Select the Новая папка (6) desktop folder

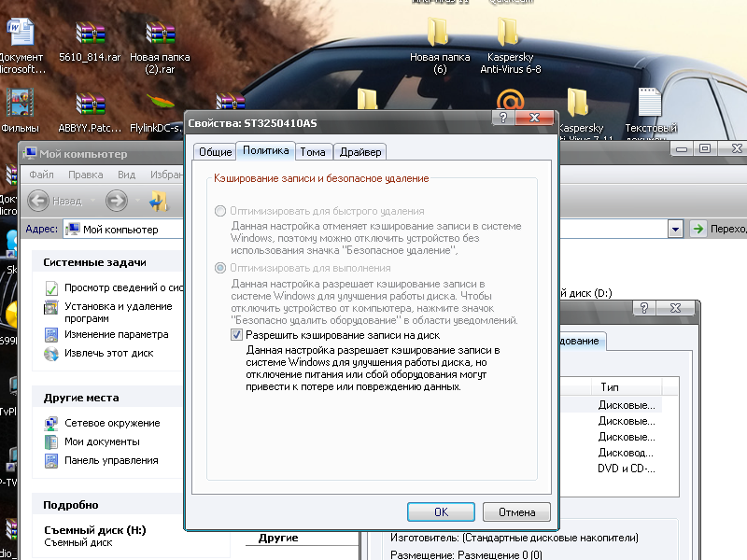[x=440, y=34]
